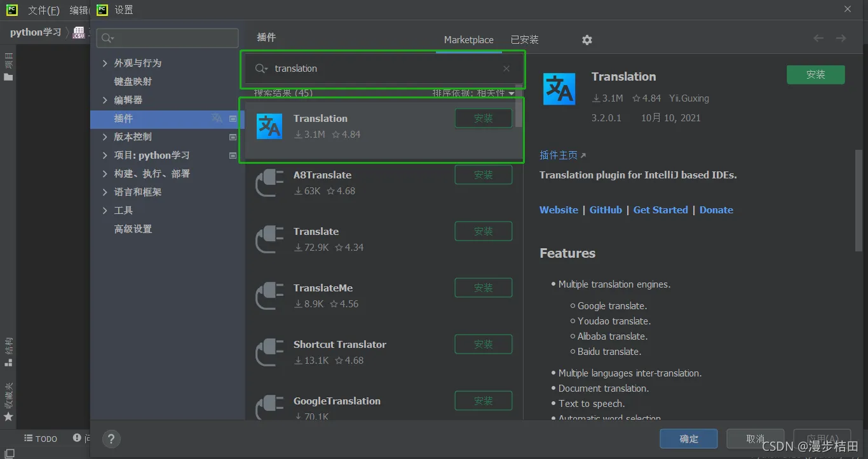Open help with the question mark button
Viewport: 868px width, 459px height.
[111, 439]
